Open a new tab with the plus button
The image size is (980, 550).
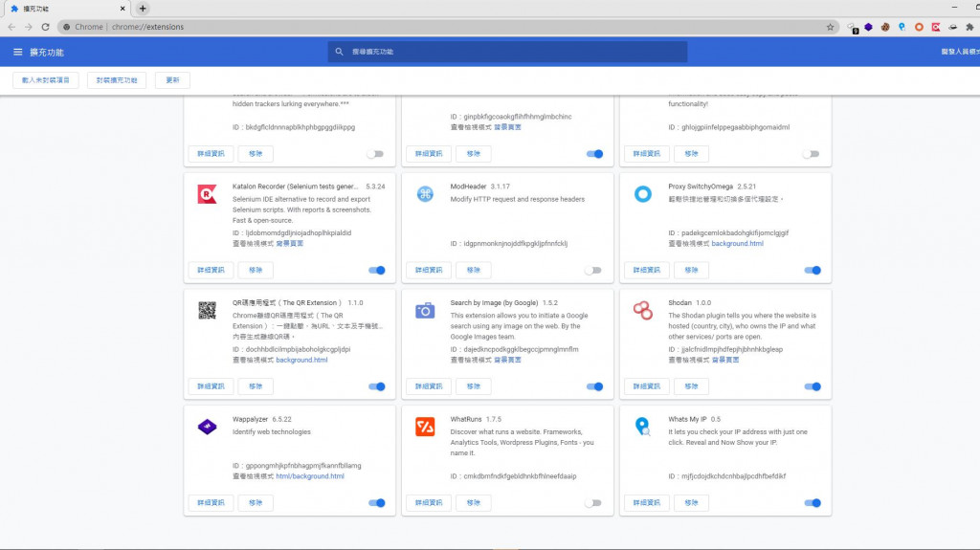click(143, 9)
